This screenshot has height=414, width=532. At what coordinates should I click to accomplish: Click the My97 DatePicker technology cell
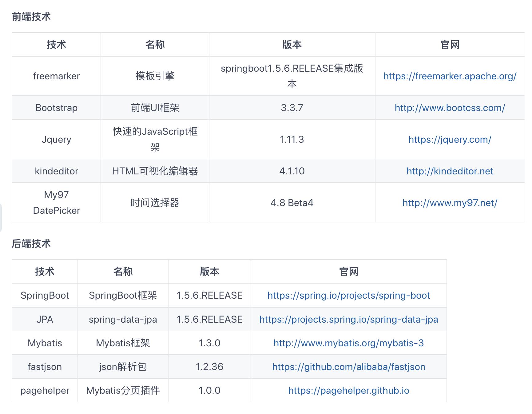tap(57, 203)
